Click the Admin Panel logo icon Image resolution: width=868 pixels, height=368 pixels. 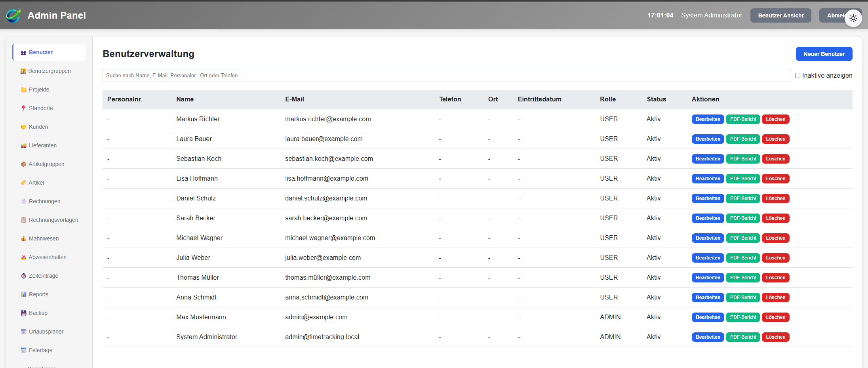[x=13, y=15]
